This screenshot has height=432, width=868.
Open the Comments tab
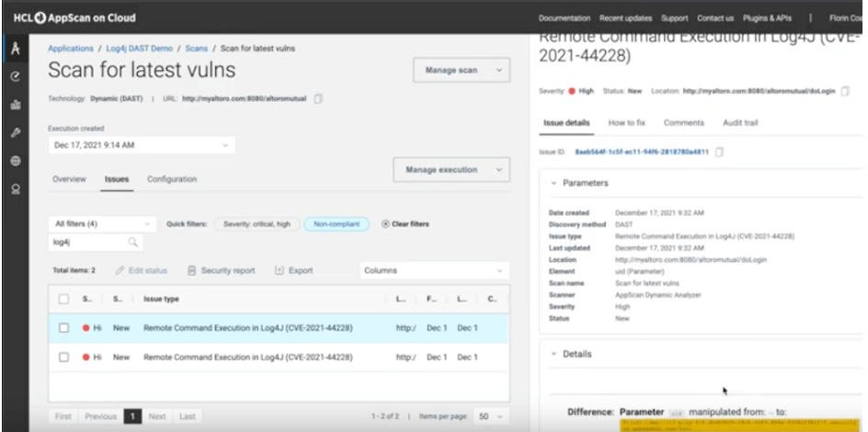pos(684,123)
